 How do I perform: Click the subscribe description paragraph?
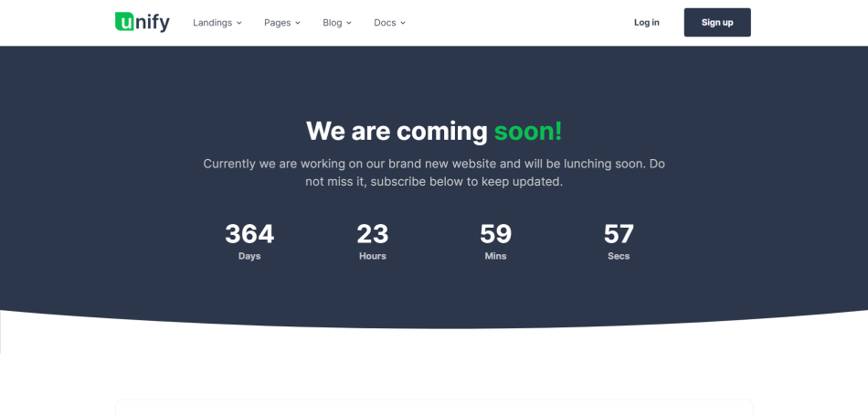(434, 173)
